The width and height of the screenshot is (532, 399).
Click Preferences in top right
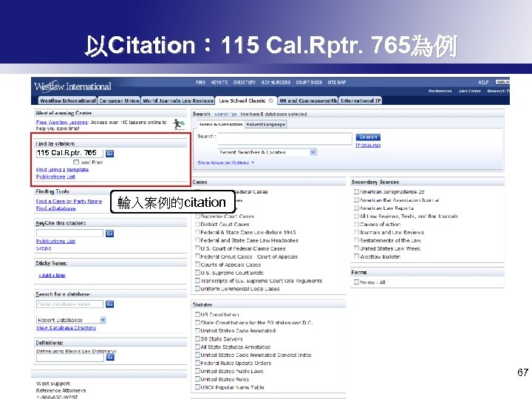[x=440, y=91]
